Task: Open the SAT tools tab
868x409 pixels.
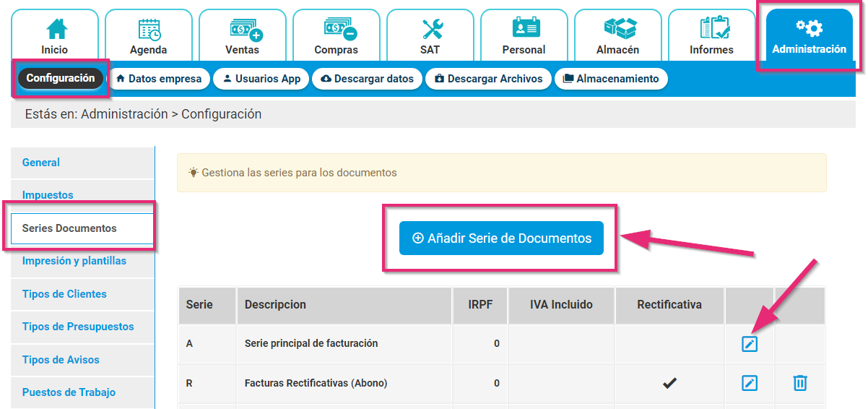Action: (x=430, y=36)
